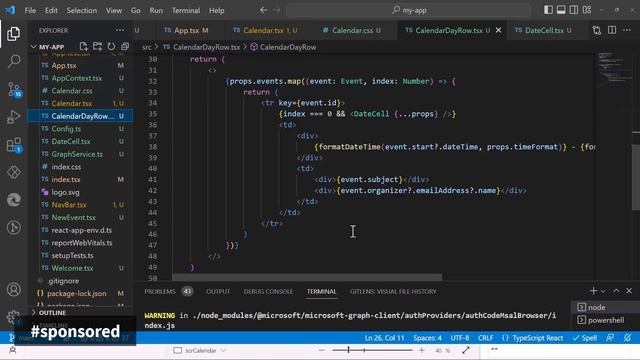Open Explorer more actions ellipsis

click(x=120, y=30)
